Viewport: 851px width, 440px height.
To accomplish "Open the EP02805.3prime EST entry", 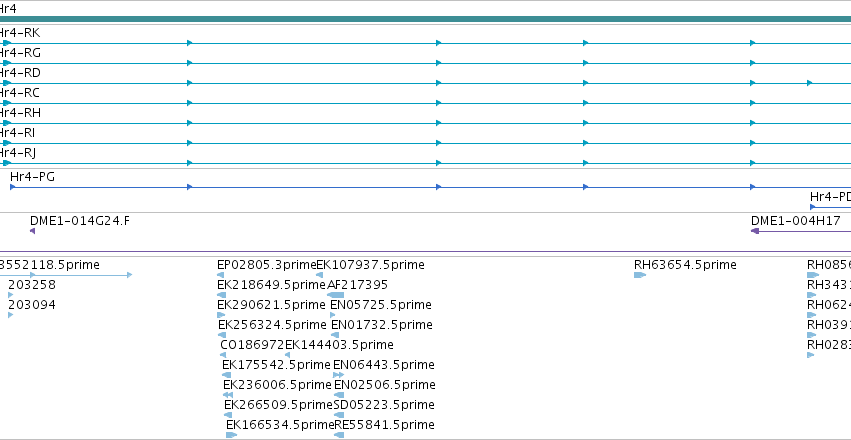I will 220,275.
